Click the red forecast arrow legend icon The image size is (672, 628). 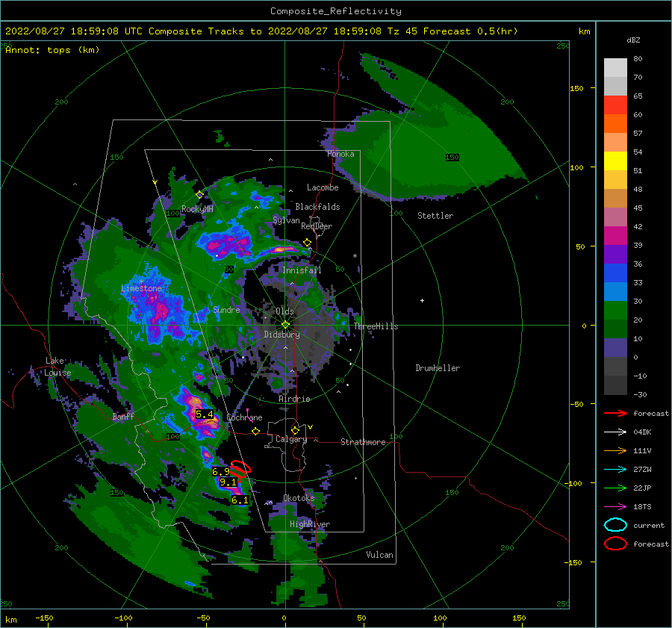click(x=615, y=413)
